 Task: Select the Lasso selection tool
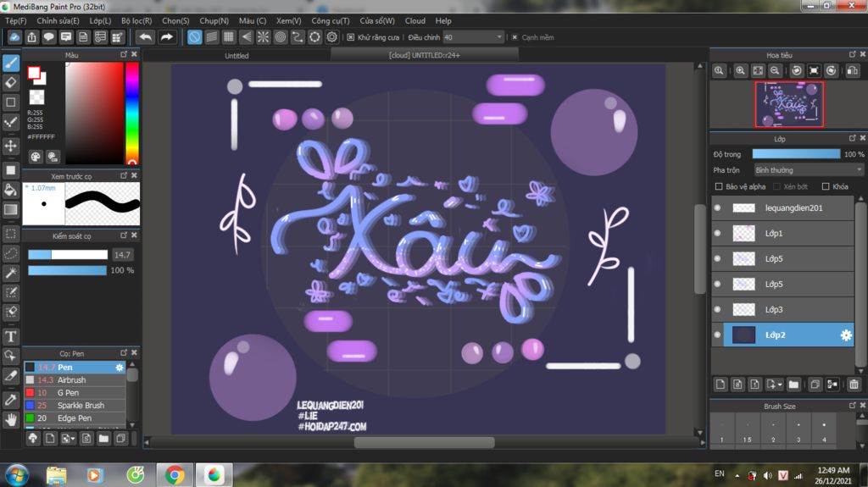tap(10, 253)
